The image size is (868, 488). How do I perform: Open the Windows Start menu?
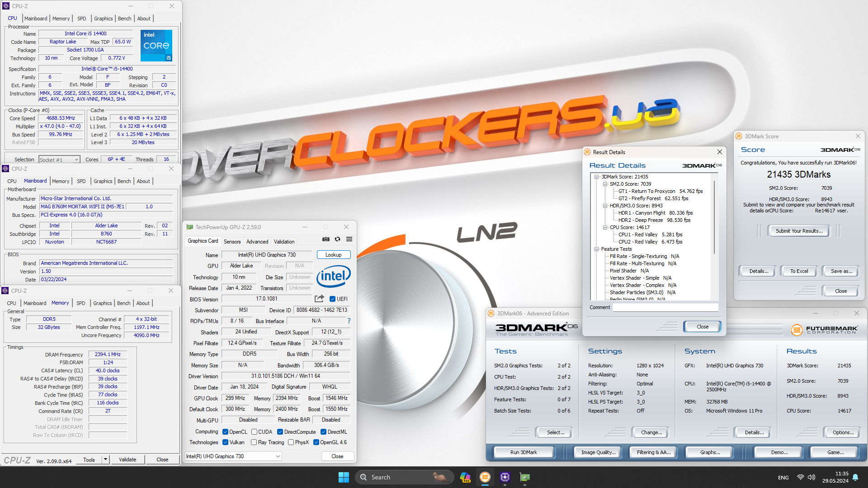[344, 477]
